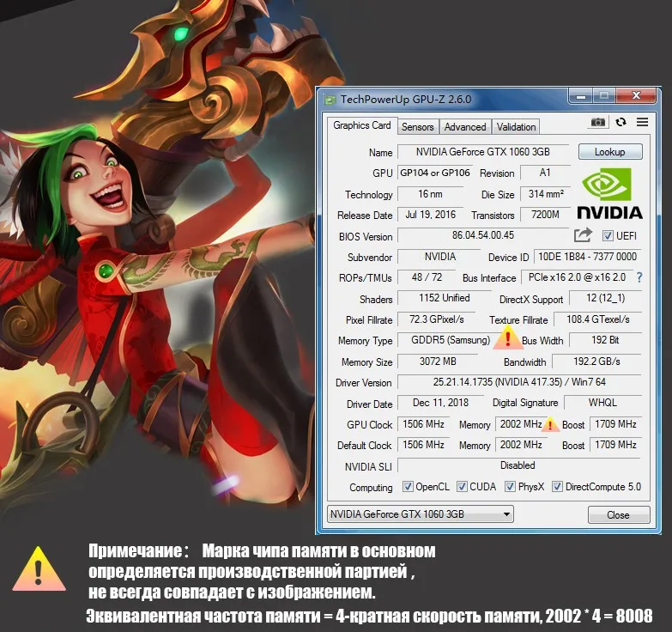Click the PCIe x16 2.0 bus interface value
672x632 pixels.
click(577, 277)
